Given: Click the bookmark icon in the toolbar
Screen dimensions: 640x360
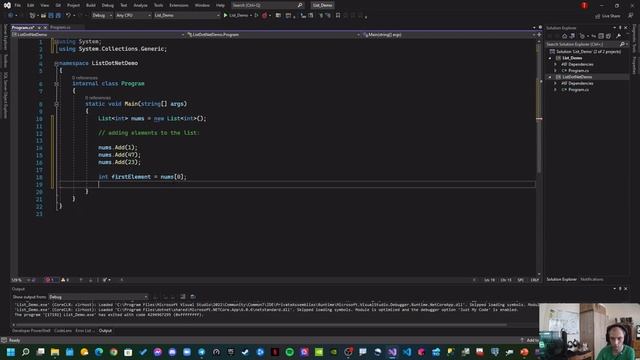Looking at the screenshot, I should click(x=338, y=16).
